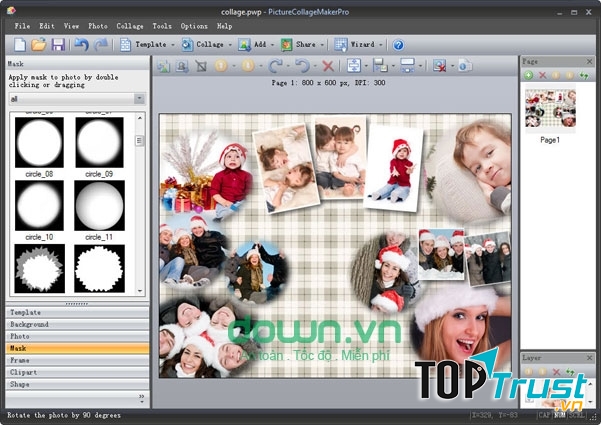
Task: Select the Page1 thumbnail in Page panel
Action: pyautogui.click(x=551, y=110)
